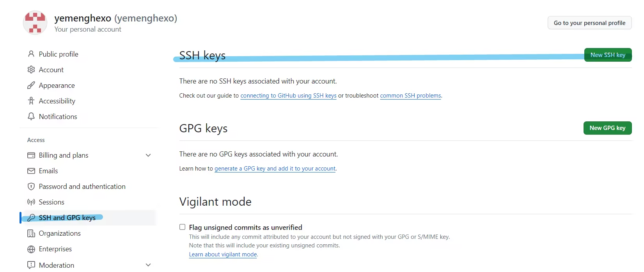Click the Notifications bell icon
The height and width of the screenshot is (272, 644).
[x=31, y=116]
